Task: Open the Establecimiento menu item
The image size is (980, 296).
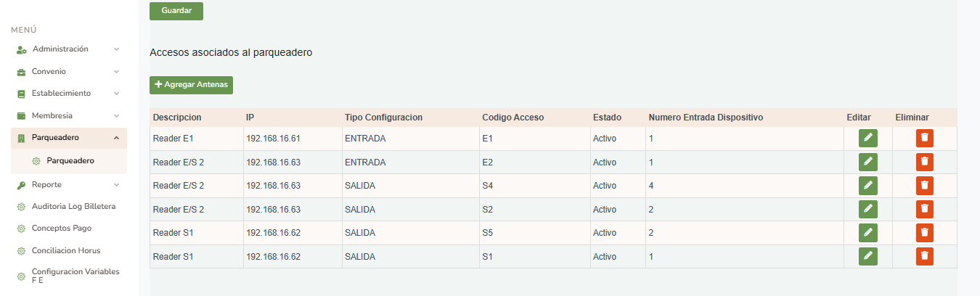Action: click(x=61, y=94)
